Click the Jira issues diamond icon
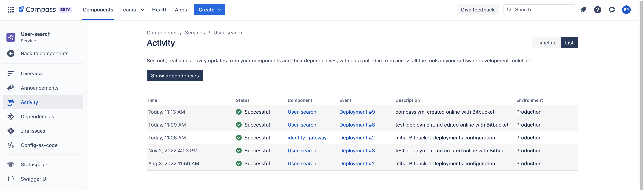 tap(11, 131)
